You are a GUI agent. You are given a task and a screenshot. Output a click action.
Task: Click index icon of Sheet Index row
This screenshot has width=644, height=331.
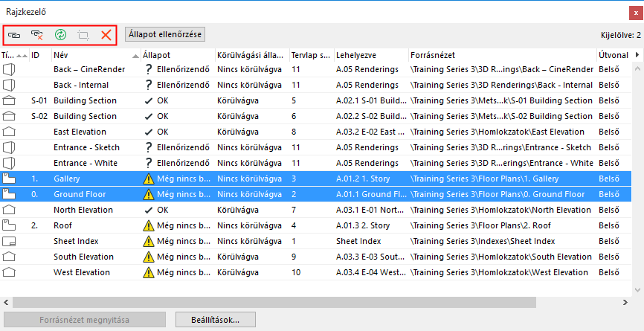click(9, 241)
